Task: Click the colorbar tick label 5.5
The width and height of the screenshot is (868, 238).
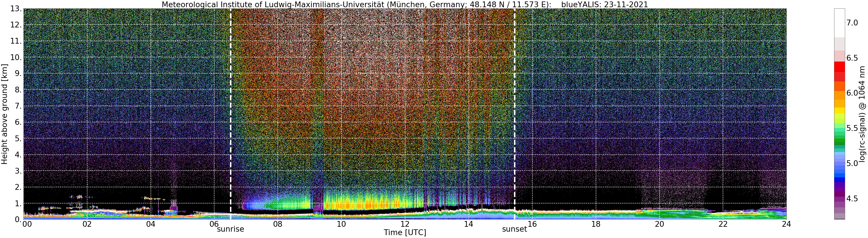Action: click(852, 128)
